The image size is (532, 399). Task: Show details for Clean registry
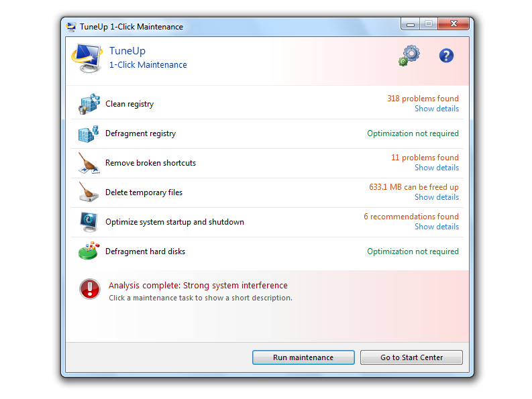(437, 109)
